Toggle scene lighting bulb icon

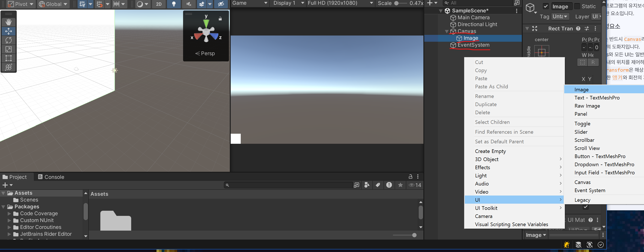pos(174,4)
